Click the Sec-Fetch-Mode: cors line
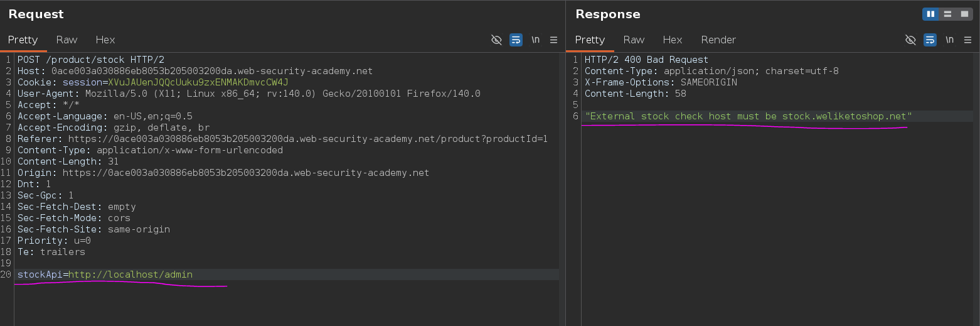The image size is (980, 326). (x=74, y=218)
